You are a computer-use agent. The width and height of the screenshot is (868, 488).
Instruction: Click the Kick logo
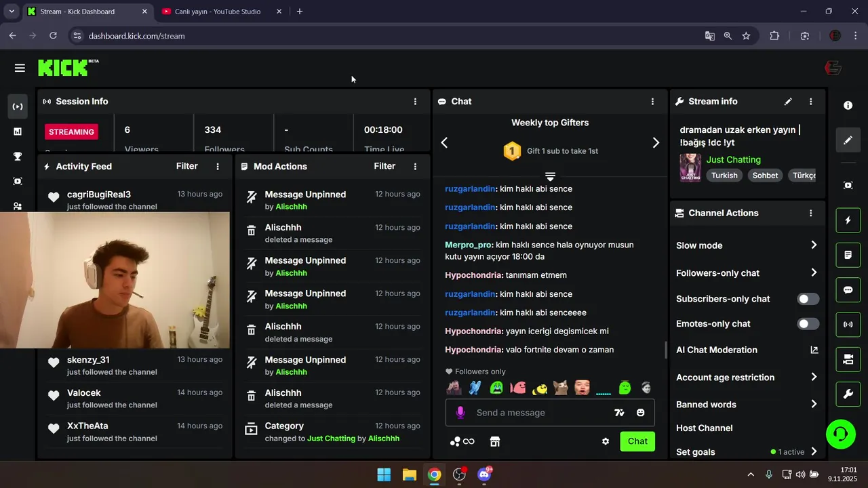(x=68, y=67)
